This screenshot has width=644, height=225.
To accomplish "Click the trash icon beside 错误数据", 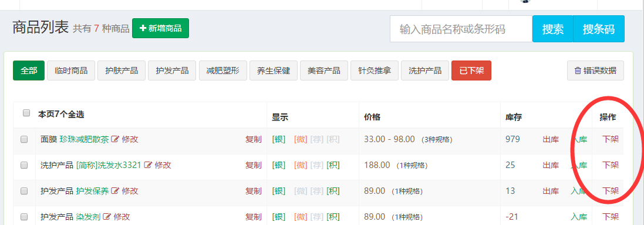I will (x=578, y=70).
